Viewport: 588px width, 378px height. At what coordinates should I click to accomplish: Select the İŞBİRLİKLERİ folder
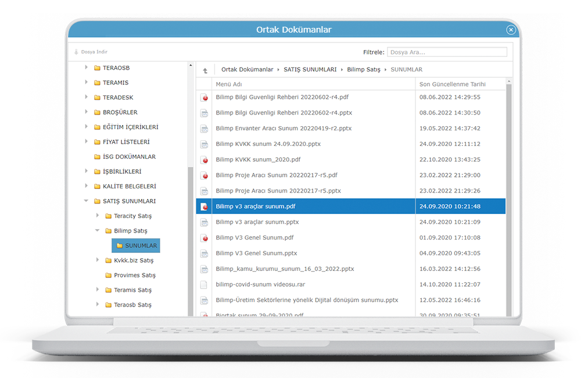(x=122, y=172)
